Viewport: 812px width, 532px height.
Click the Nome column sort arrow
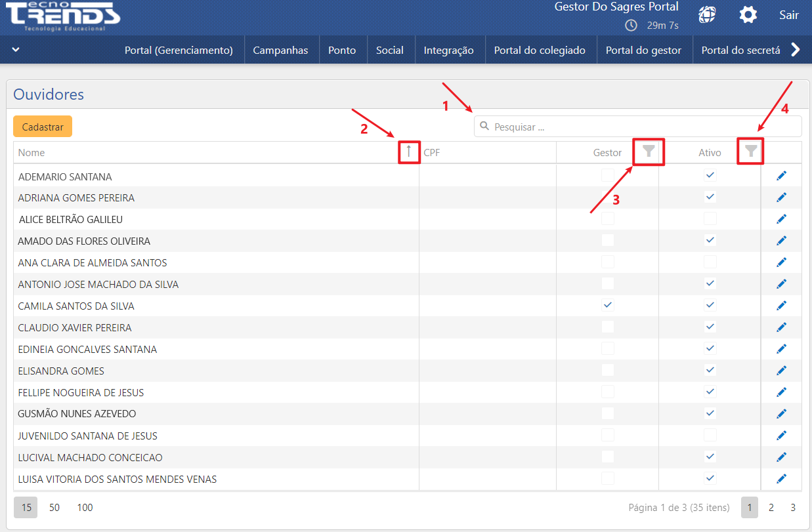click(409, 152)
